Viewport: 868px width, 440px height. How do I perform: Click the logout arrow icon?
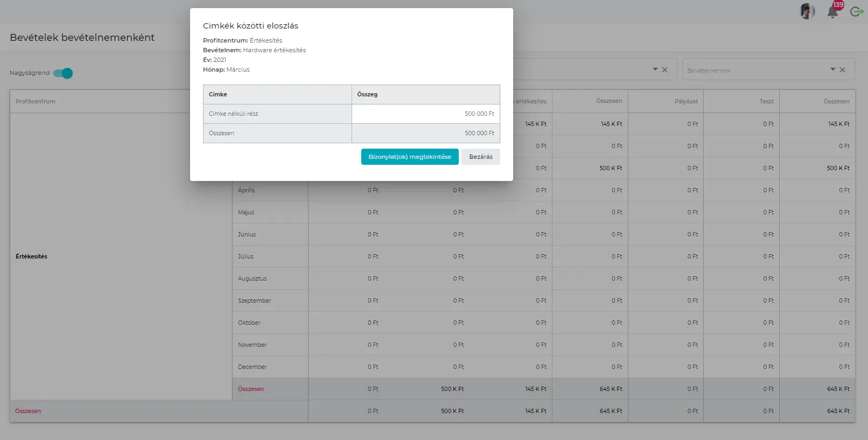point(856,11)
